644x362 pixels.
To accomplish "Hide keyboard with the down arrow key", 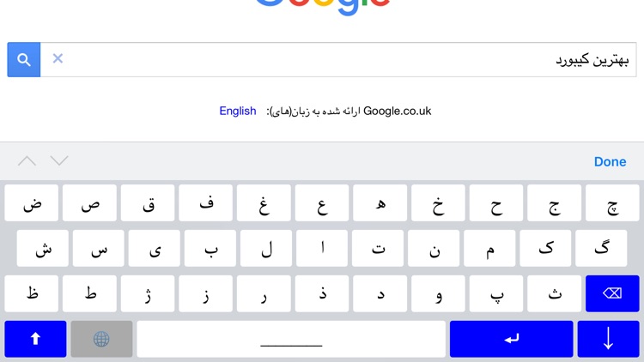I will (x=608, y=339).
